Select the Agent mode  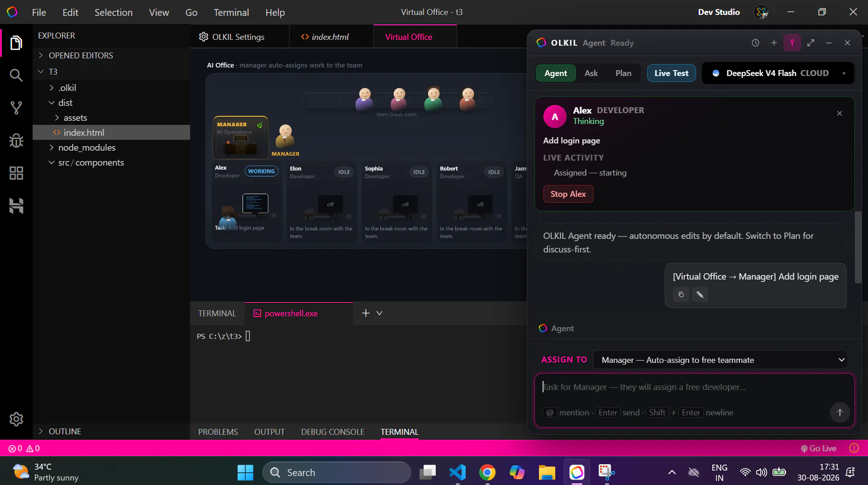[556, 73]
